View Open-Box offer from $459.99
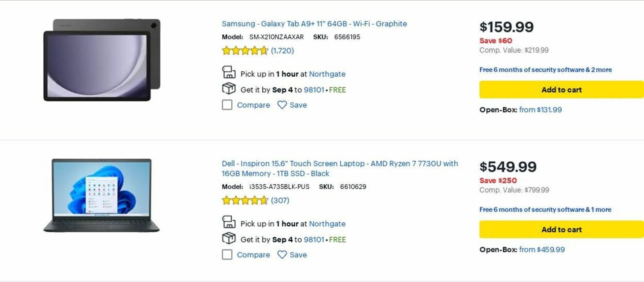The width and height of the screenshot is (644, 282). coord(542,250)
